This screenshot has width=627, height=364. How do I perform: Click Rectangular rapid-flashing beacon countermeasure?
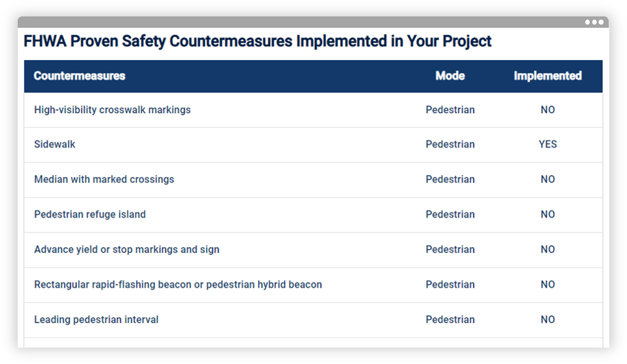coord(178,284)
